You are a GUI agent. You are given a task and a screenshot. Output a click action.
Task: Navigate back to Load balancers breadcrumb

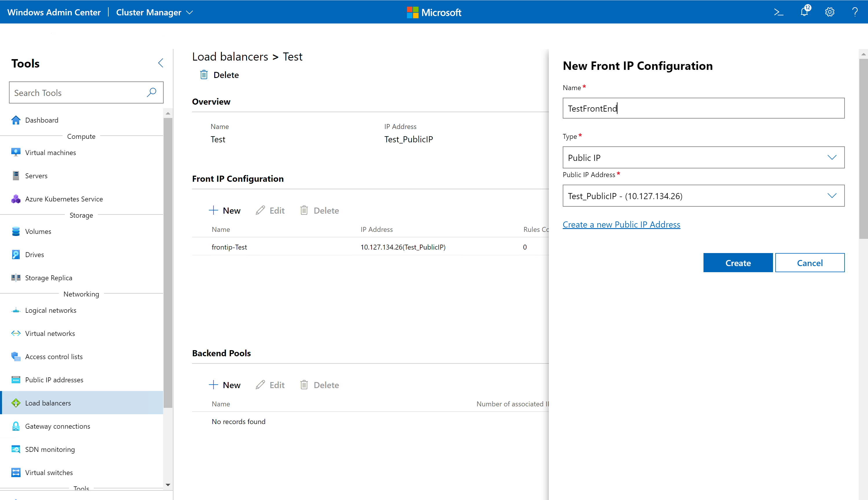point(230,56)
